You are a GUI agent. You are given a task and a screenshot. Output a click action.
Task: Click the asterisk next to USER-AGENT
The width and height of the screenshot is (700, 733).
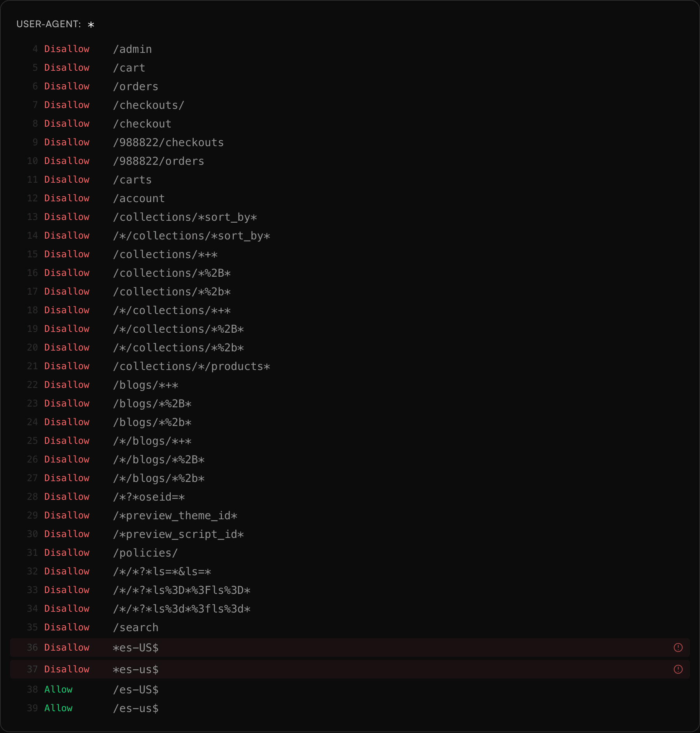[x=91, y=25]
